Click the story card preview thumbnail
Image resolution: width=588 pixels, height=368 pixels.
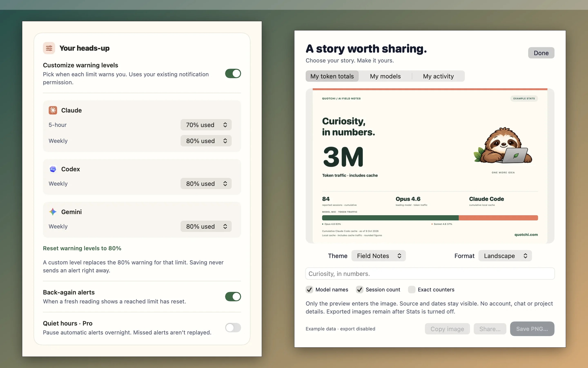tap(430, 166)
